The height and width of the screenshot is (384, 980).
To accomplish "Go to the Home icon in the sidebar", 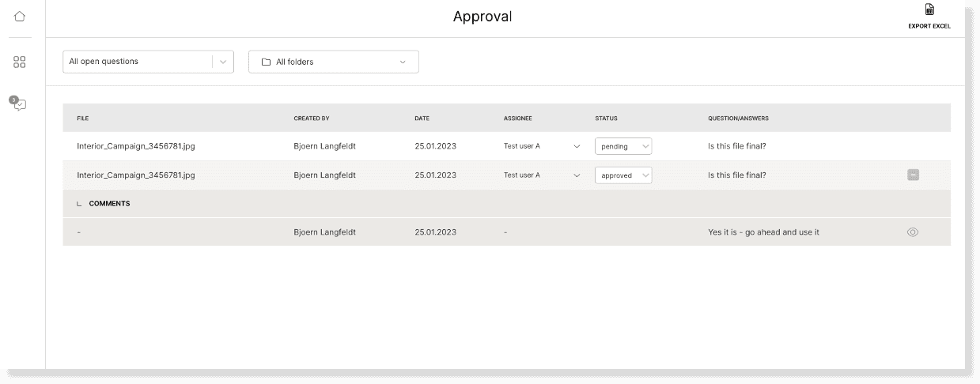I will 20,17.
